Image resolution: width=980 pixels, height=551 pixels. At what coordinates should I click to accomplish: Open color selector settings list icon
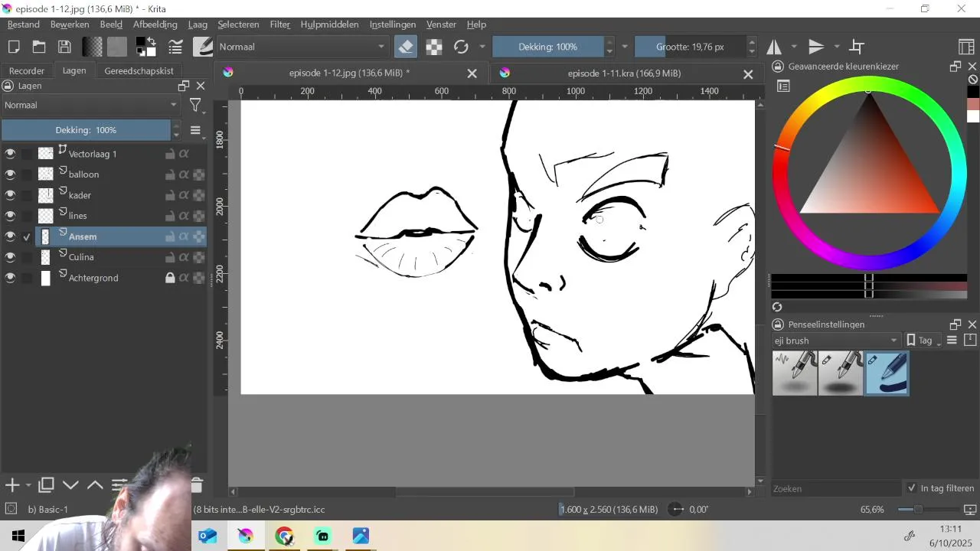783,86
